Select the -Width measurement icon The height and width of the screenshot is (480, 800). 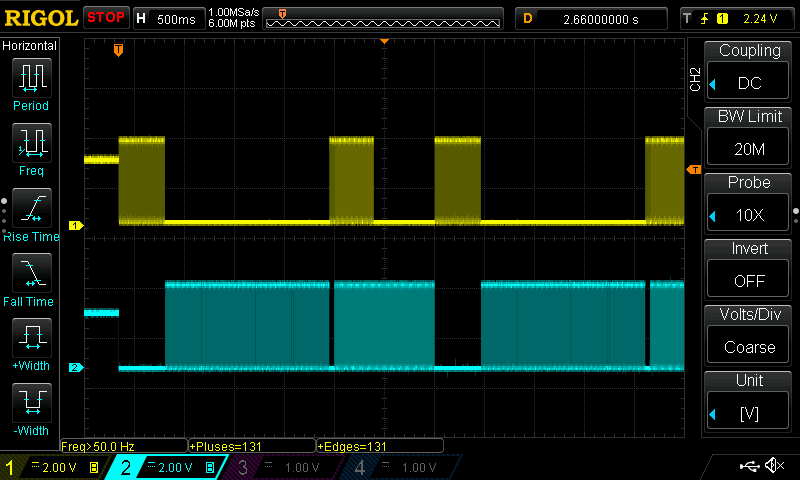click(x=31, y=406)
